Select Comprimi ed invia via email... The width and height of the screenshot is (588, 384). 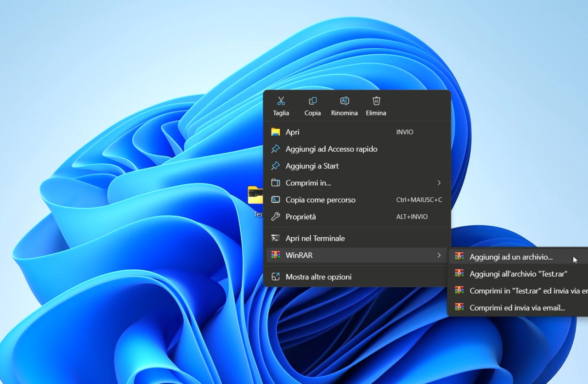[517, 308]
